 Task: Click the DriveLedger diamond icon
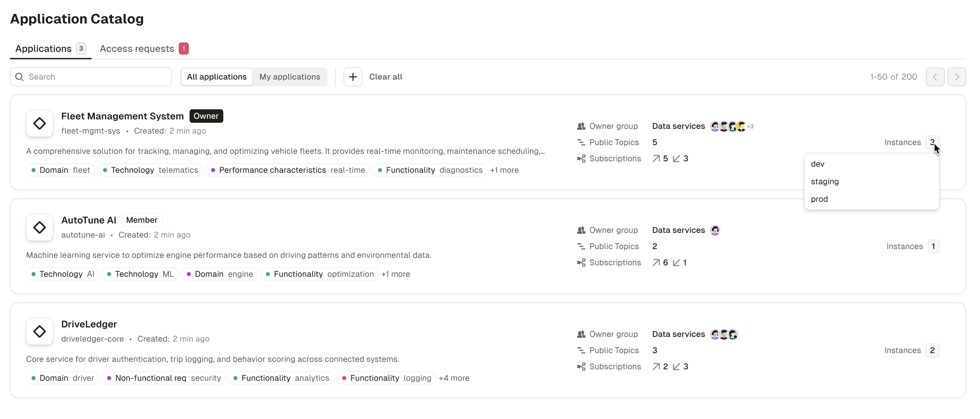[40, 331]
